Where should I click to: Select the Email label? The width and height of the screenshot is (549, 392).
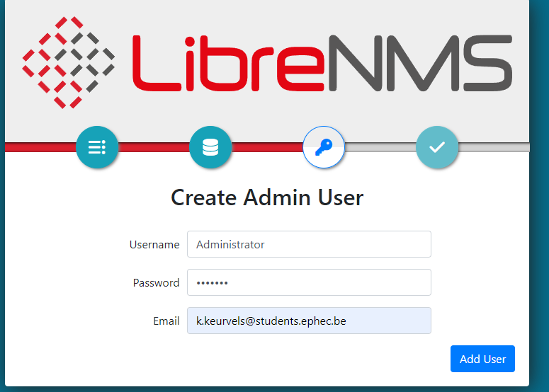point(166,321)
